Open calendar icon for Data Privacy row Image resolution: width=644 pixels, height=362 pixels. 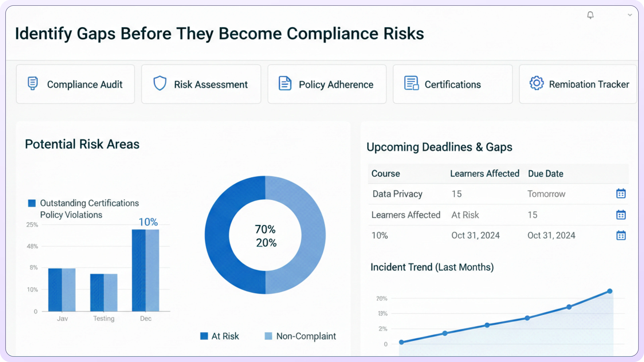[x=621, y=194]
